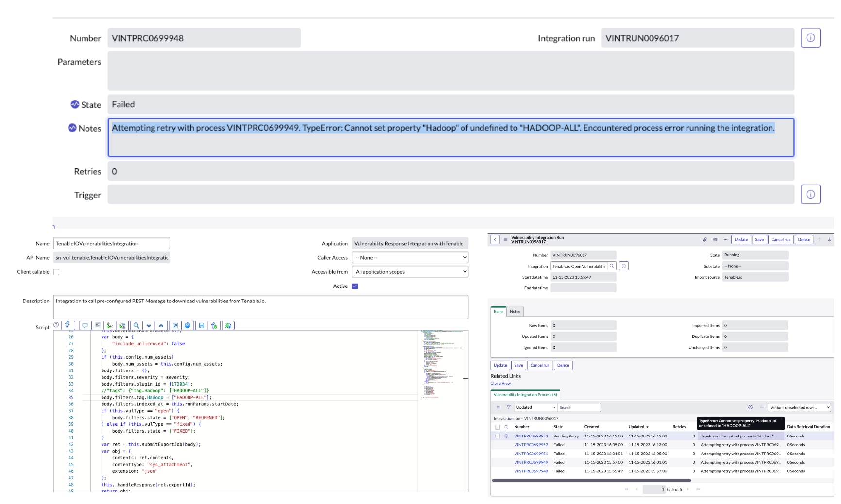The width and height of the screenshot is (841, 504).
Task: Open the Actions on selected rows dropdown
Action: pyautogui.click(x=799, y=408)
